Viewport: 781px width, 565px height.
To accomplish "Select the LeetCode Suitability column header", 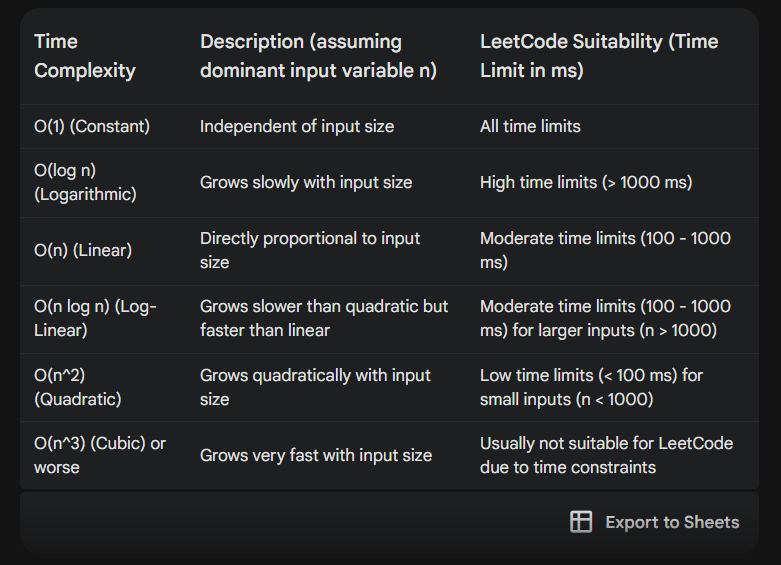I will (599, 56).
